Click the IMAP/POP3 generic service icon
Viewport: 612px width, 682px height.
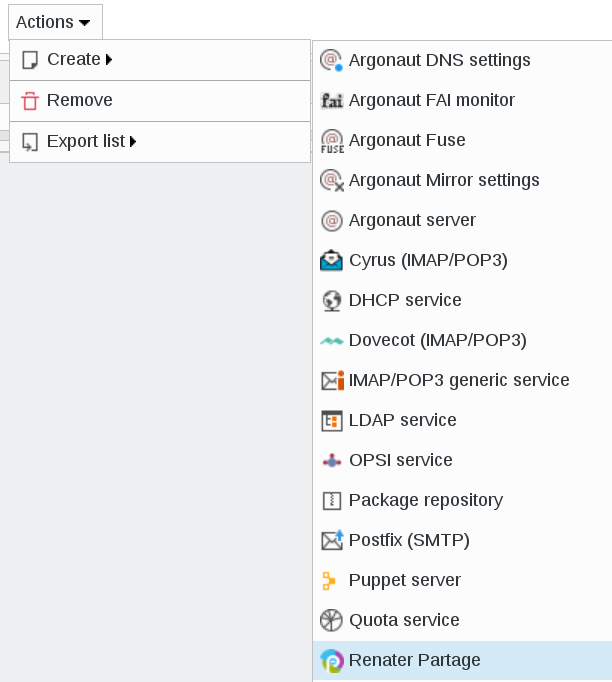(x=332, y=381)
